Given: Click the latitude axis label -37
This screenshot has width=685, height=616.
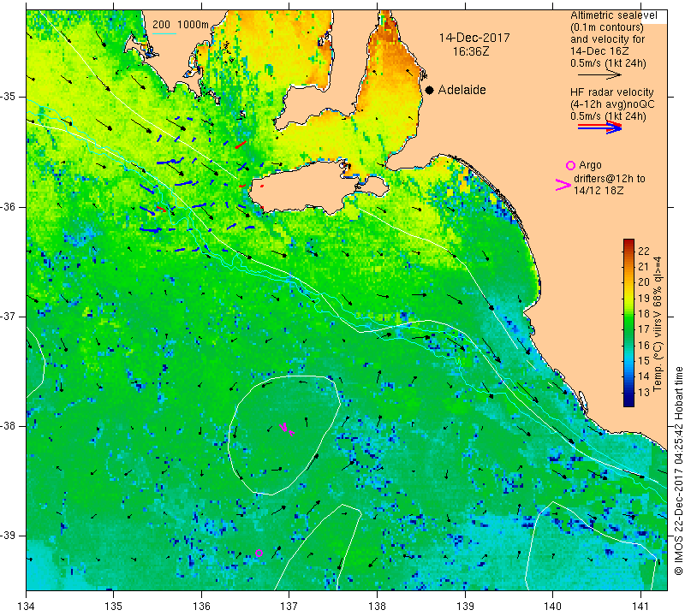Looking at the screenshot, I should coord(9,316).
